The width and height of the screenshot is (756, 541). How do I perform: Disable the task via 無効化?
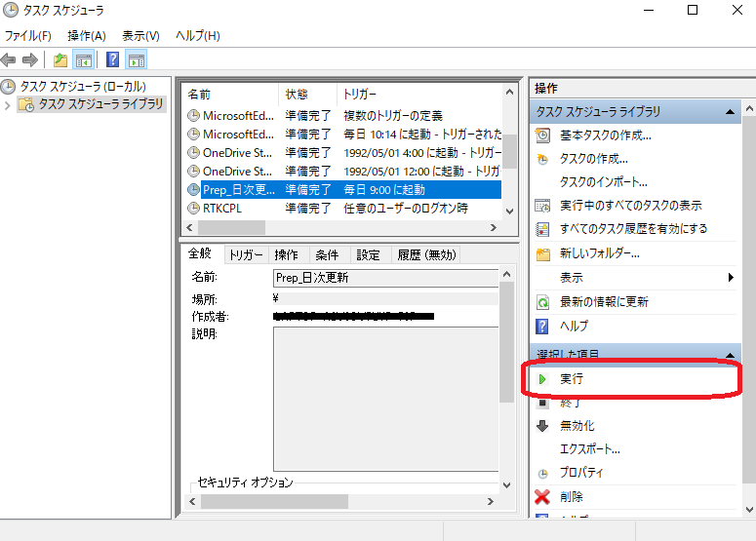click(577, 426)
